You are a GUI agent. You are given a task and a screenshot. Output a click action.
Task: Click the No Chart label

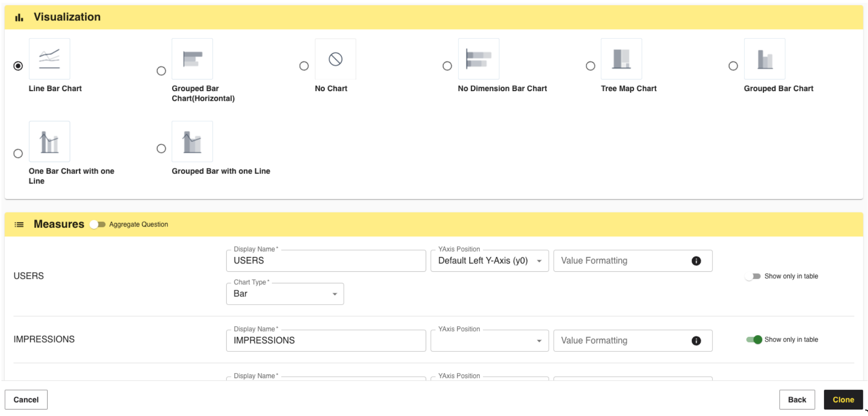pos(331,88)
